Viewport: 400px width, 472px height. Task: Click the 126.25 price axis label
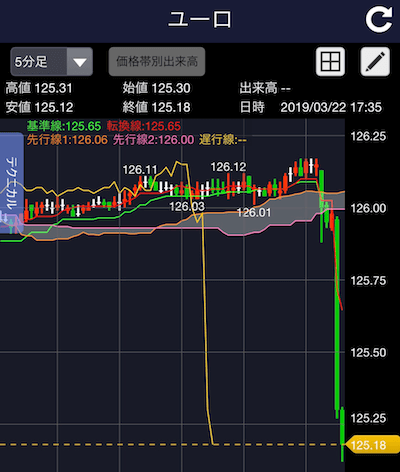coord(368,136)
